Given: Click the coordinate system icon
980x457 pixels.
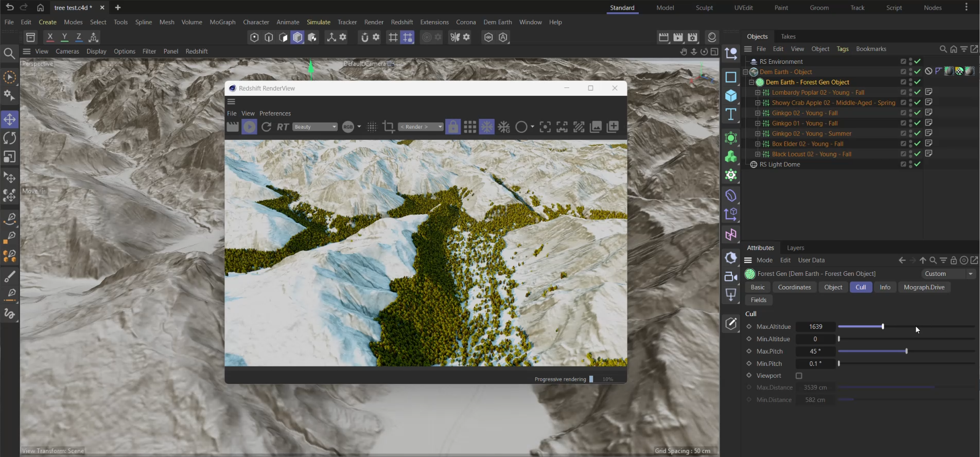Looking at the screenshot, I should click(x=93, y=37).
